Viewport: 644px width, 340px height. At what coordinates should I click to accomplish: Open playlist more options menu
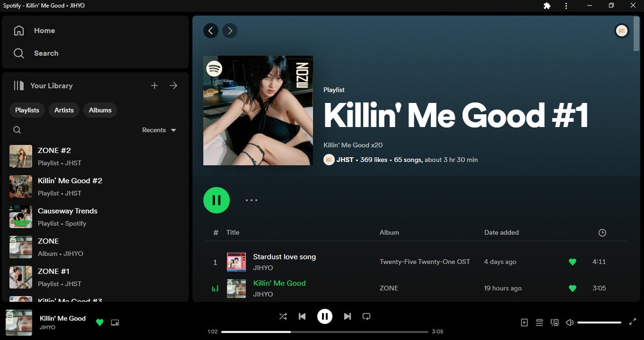click(252, 200)
